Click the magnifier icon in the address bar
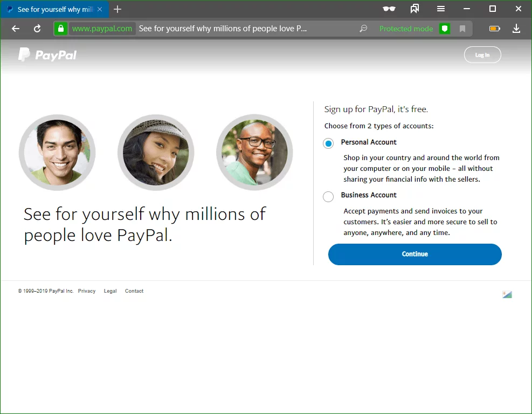Viewport: 532px width, 414px height. coord(363,29)
